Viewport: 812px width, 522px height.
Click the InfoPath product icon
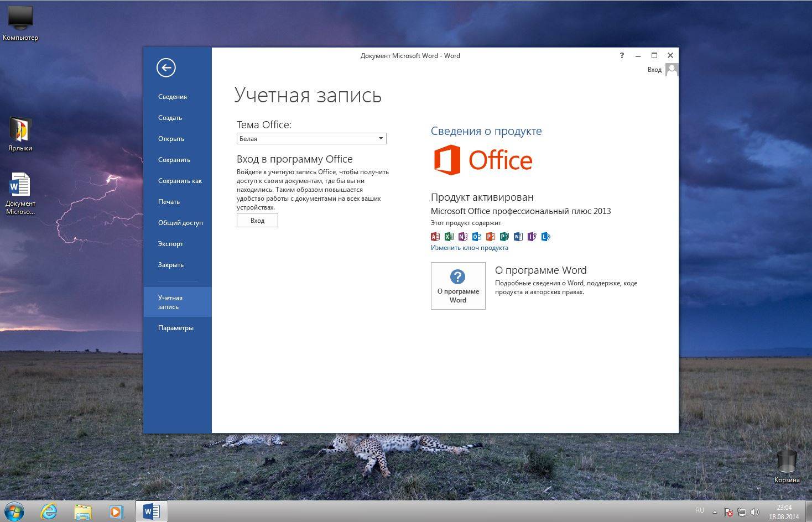532,237
